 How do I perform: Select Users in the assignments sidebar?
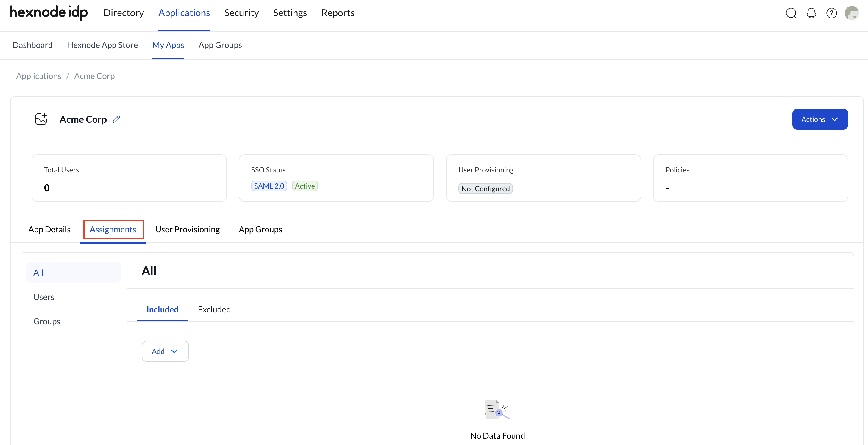coord(44,297)
